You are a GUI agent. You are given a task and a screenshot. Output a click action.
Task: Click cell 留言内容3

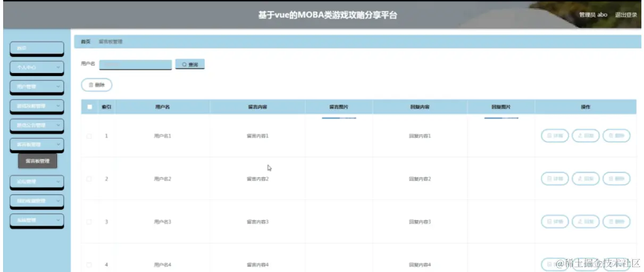point(257,221)
